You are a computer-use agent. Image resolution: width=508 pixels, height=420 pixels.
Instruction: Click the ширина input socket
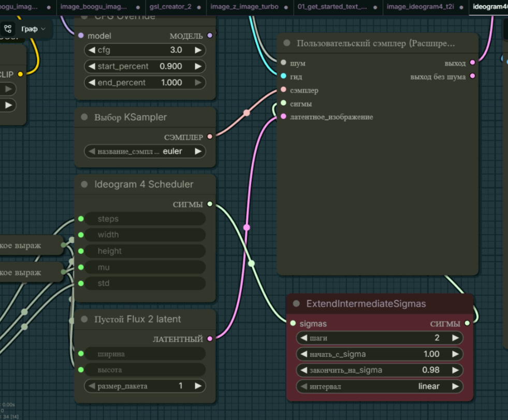pyautogui.click(x=81, y=354)
